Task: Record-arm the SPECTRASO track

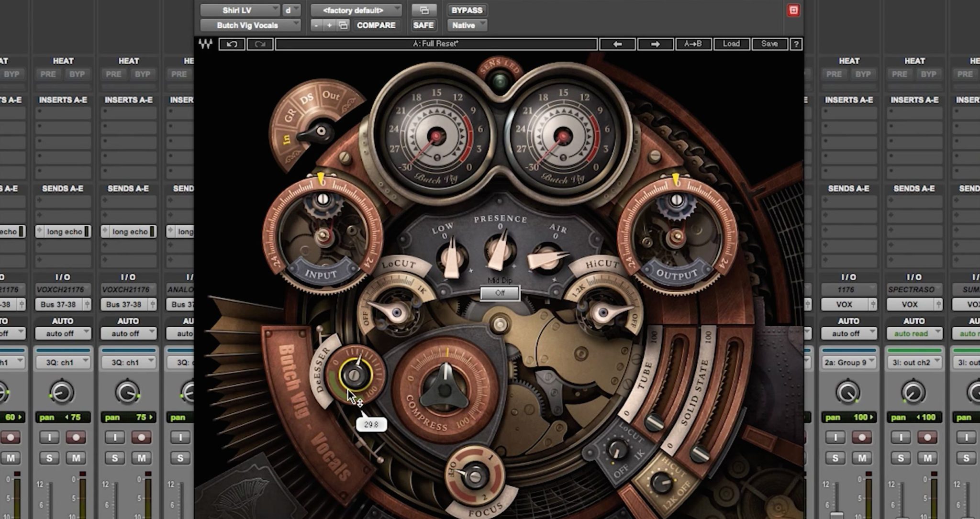Action: tap(927, 437)
